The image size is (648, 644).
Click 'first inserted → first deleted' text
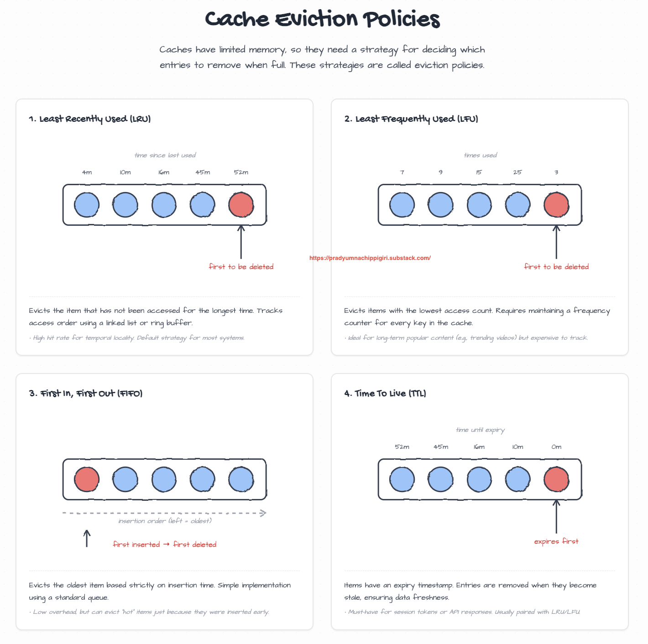click(165, 545)
